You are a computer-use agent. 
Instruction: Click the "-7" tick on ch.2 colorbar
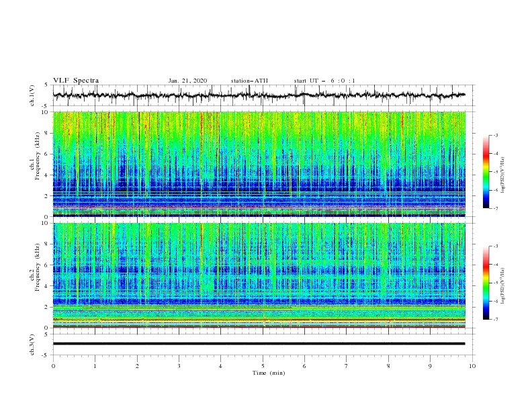click(495, 320)
